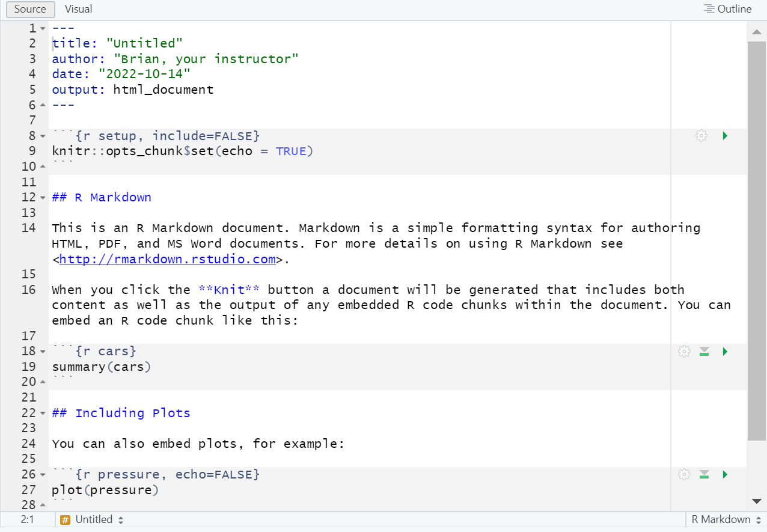The height and width of the screenshot is (532, 767).
Task: Open the pressure chunk options gear
Action: click(x=684, y=474)
